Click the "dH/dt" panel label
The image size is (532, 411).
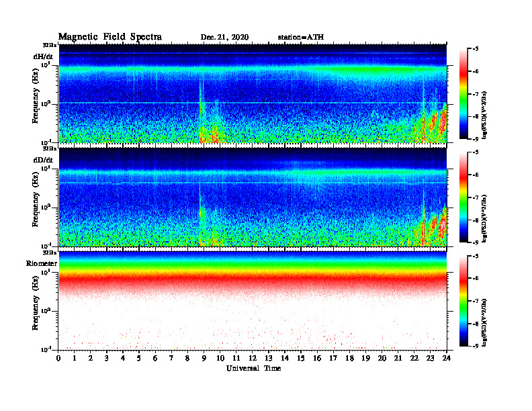[x=43, y=57]
